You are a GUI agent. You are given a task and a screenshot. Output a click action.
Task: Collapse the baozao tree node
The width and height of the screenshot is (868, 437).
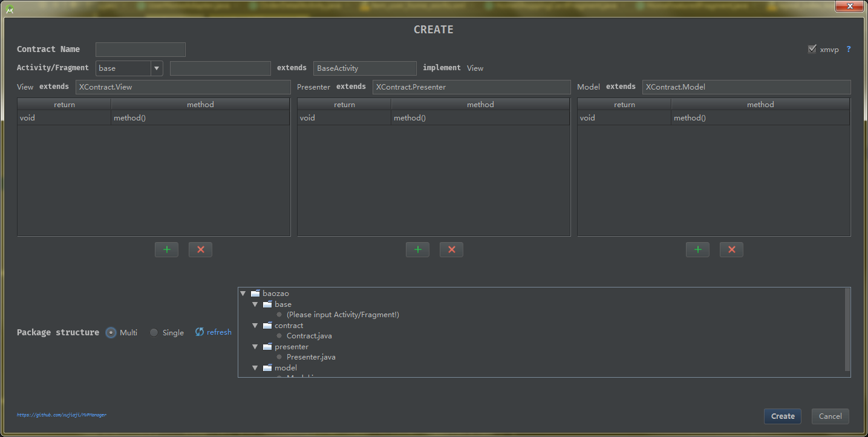click(243, 294)
